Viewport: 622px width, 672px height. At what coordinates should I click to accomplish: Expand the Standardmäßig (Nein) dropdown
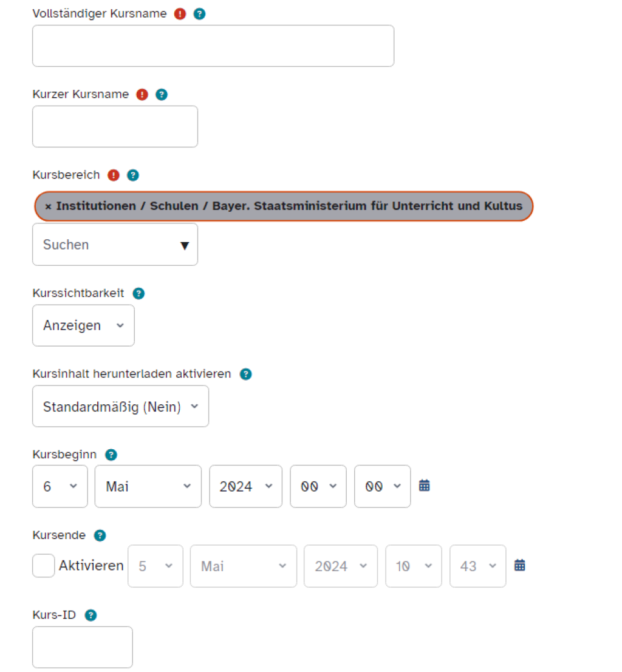(120, 406)
